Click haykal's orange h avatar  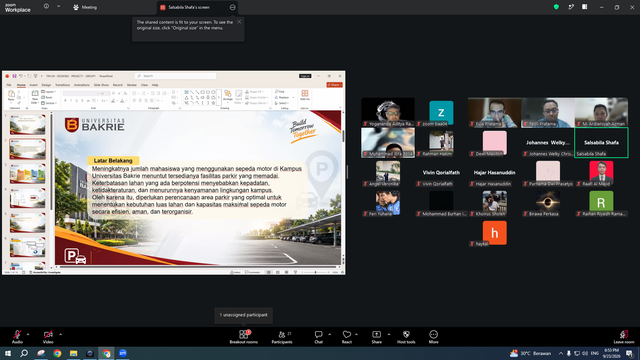pos(495,233)
